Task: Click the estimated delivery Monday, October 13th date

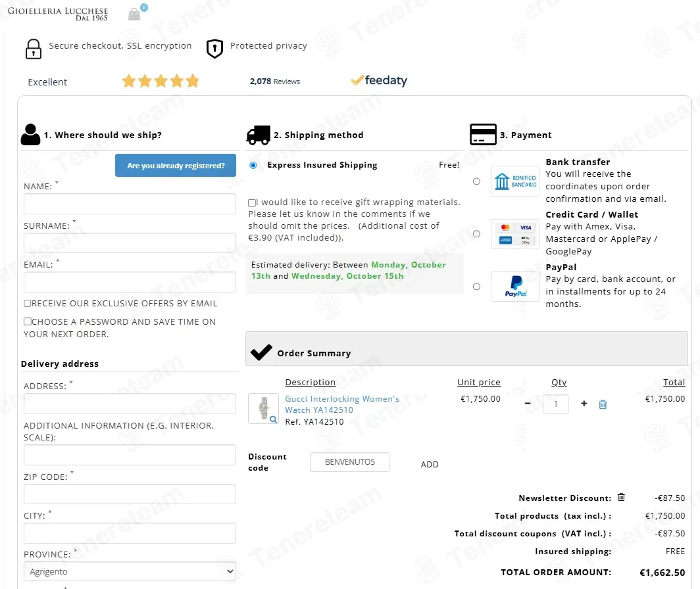Action: (x=348, y=270)
